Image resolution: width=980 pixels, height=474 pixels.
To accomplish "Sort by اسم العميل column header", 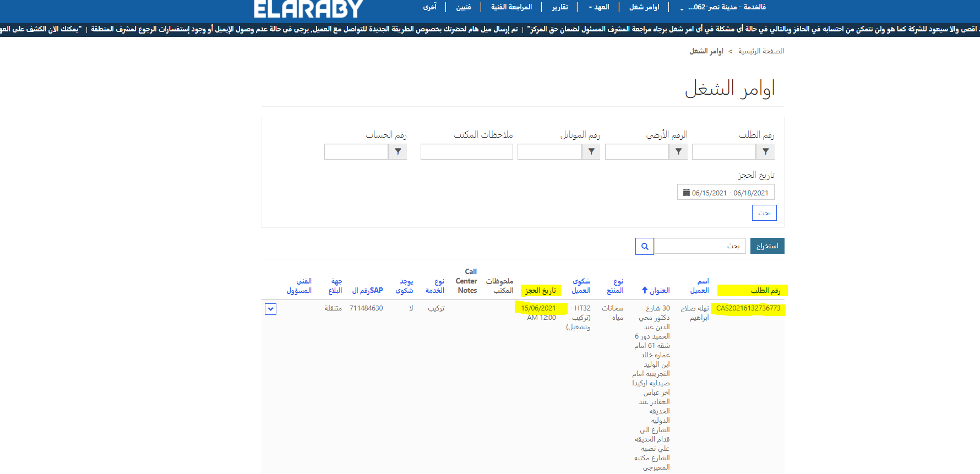I will click(700, 286).
